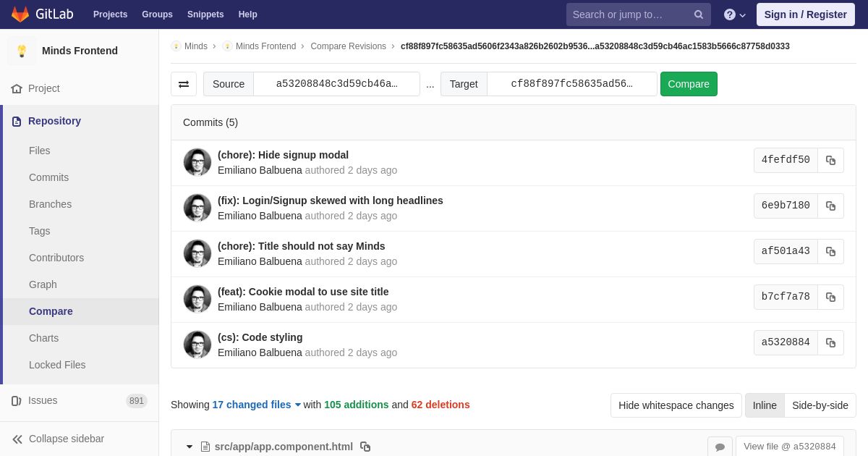Copy file path of app.component.html
The image size is (868, 456).
pos(365,447)
